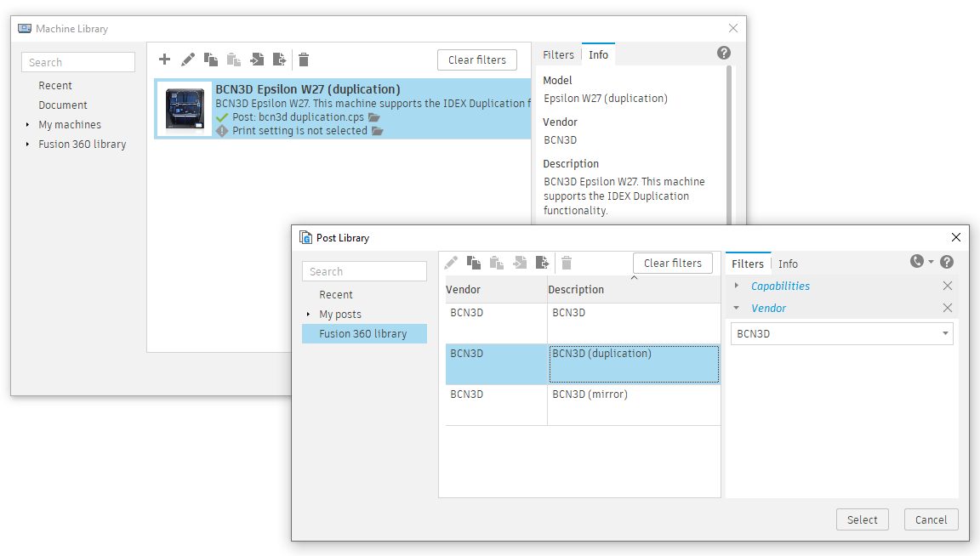The image size is (980, 556).
Task: Collapse the Vendor filter section
Action: click(736, 308)
